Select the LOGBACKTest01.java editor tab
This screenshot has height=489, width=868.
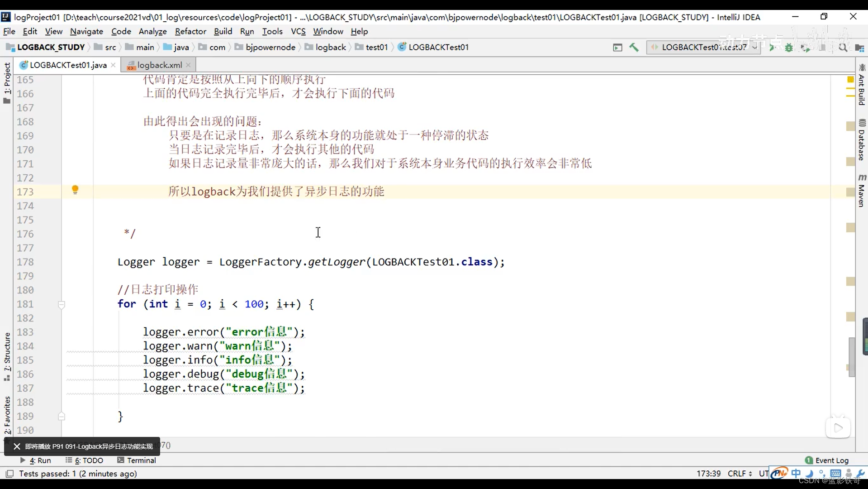point(68,65)
